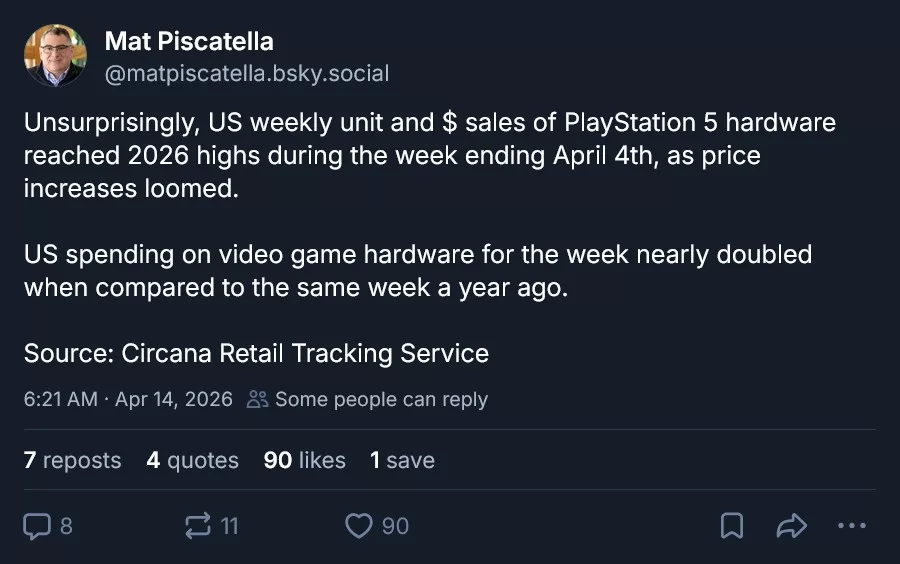Click Mat Piscatella's profile avatar
Screen dimensions: 900x564
[x=55, y=56]
